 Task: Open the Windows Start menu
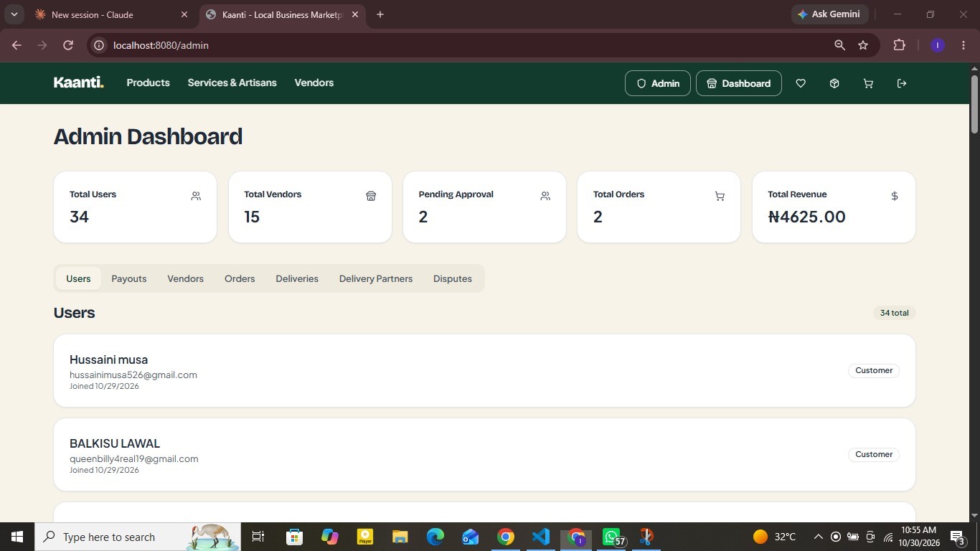pos(17,537)
